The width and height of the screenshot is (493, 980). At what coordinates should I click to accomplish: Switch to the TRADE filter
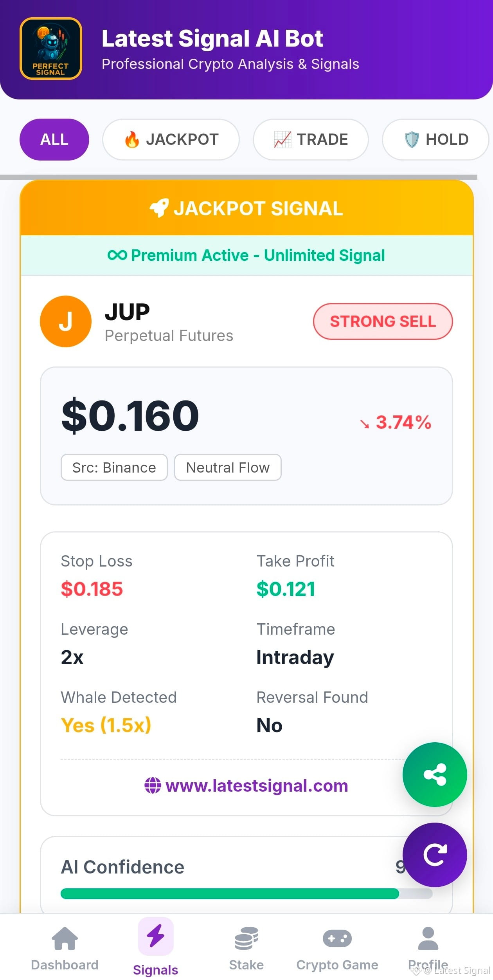click(x=311, y=139)
